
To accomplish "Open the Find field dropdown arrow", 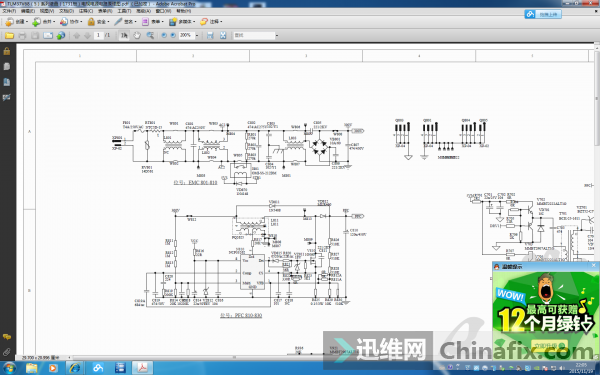I will 277,36.
